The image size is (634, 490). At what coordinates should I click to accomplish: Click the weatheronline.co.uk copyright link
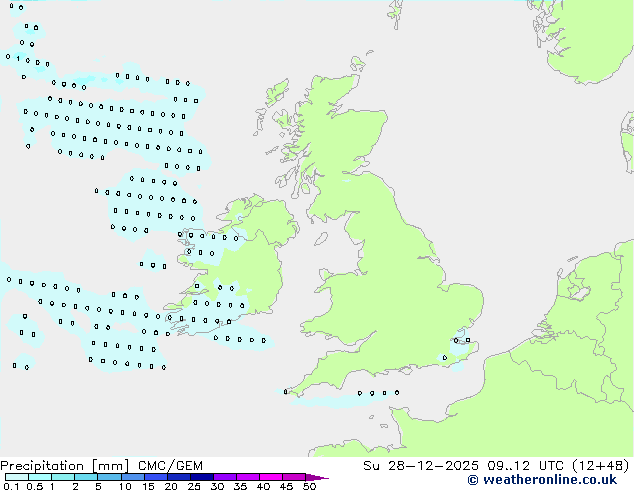point(542,480)
